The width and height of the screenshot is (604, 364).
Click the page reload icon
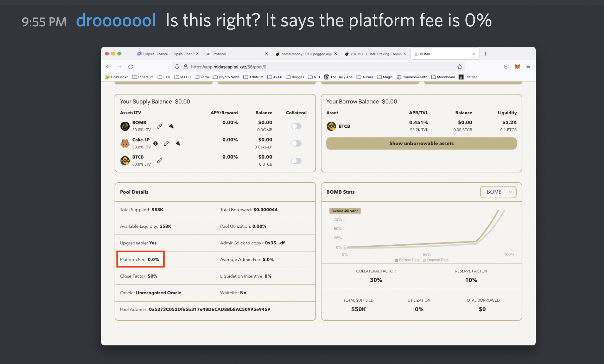click(x=131, y=67)
